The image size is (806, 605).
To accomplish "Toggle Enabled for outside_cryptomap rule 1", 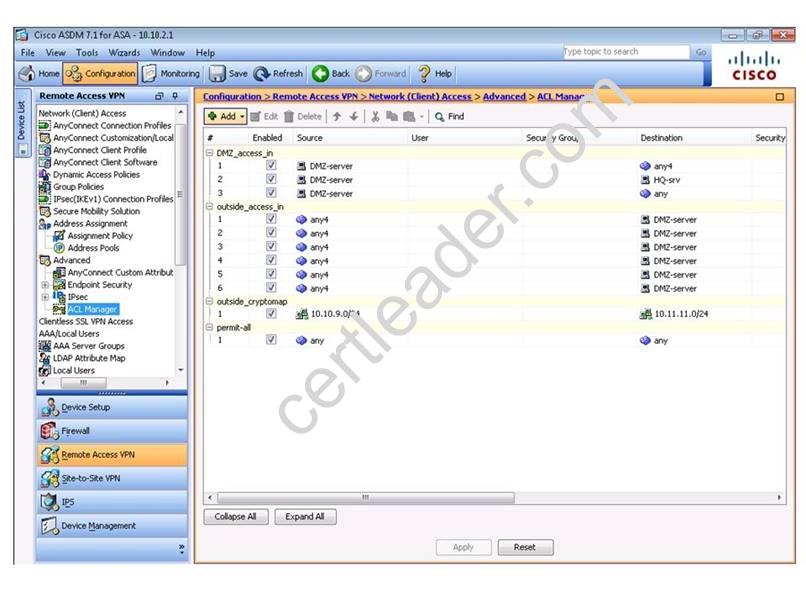I will tap(271, 314).
